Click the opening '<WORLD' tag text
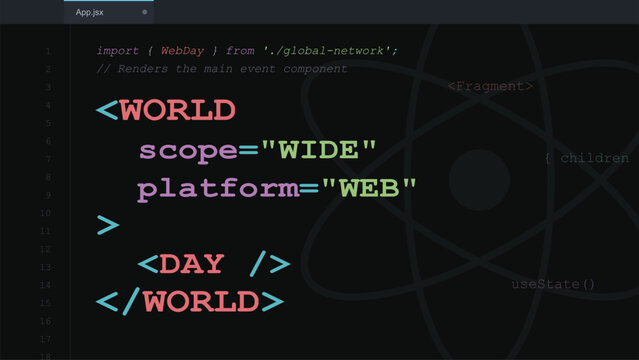The height and width of the screenshot is (360, 639). (x=166, y=110)
